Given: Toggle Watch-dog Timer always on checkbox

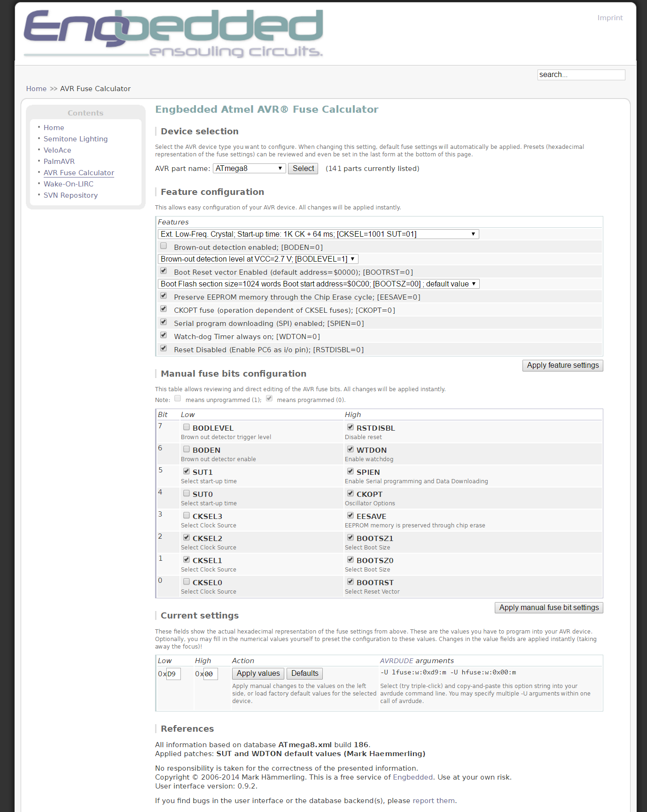Looking at the screenshot, I should click(x=164, y=335).
